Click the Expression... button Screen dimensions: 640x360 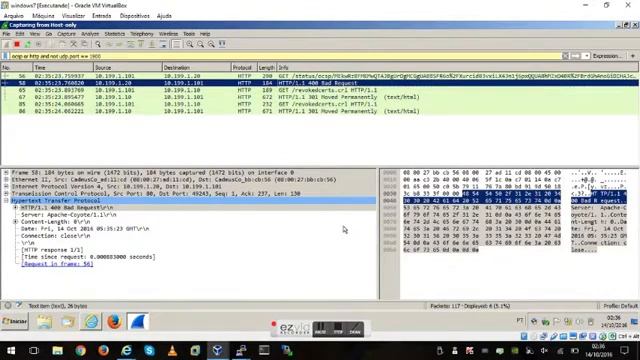(607, 56)
